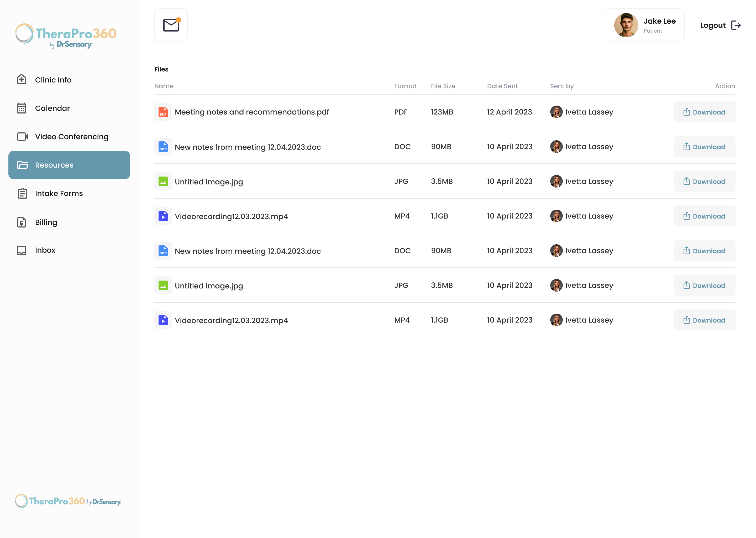Image resolution: width=756 pixels, height=538 pixels.
Task: Click the TheraPro360 footer logo in sidebar
Action: [x=68, y=501]
